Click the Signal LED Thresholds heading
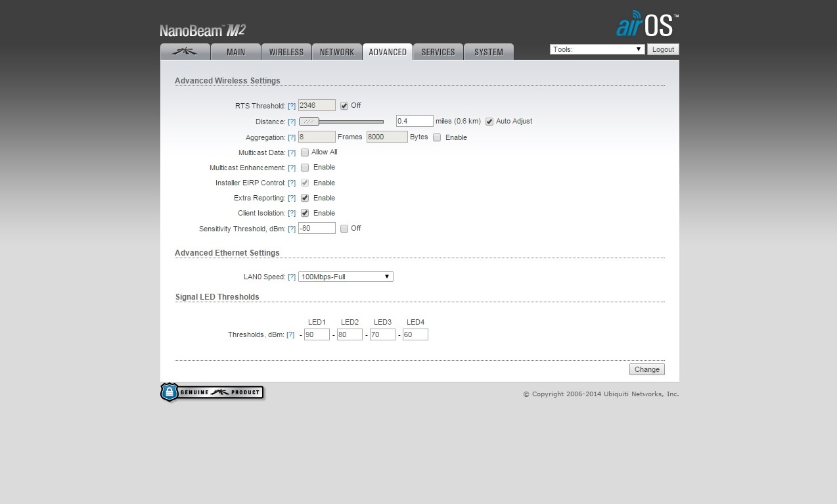Viewport: 837px width, 504px height. 217,297
